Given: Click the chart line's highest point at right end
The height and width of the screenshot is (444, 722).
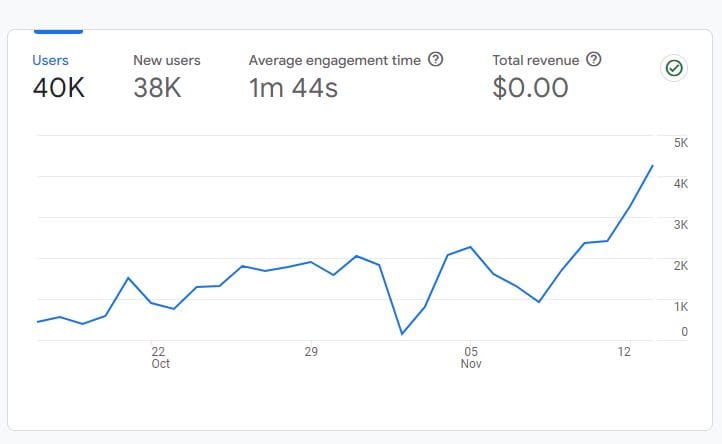Looking at the screenshot, I should point(653,165).
